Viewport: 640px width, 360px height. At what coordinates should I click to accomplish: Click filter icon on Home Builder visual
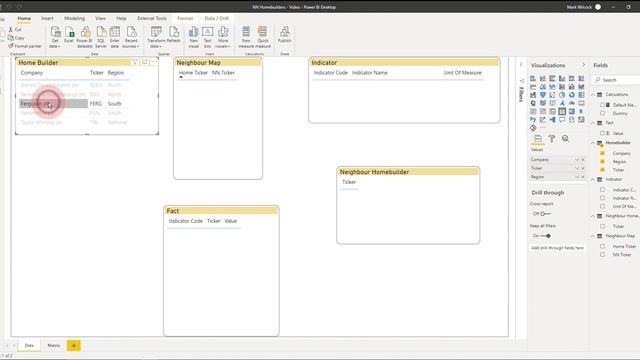[135, 62]
